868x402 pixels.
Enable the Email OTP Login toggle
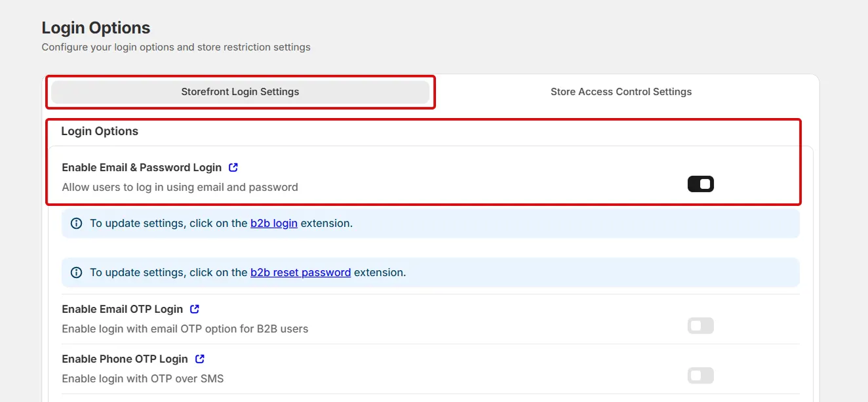coord(700,326)
